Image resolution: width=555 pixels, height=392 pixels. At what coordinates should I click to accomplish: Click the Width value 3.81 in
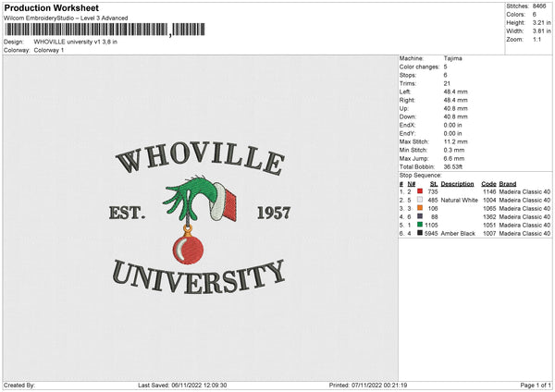pyautogui.click(x=541, y=31)
